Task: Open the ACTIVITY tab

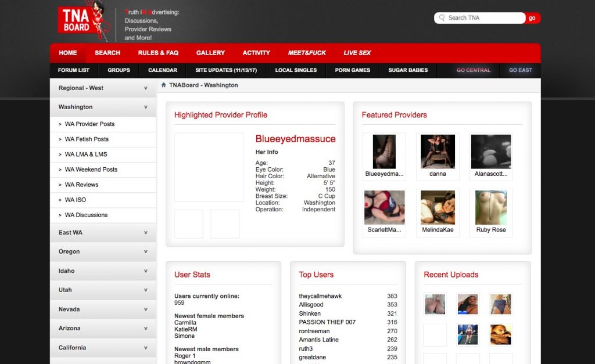Action: (x=256, y=53)
